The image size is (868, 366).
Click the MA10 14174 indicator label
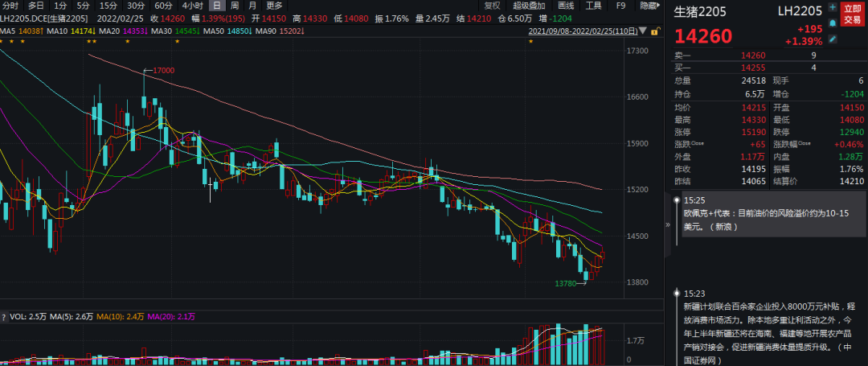pos(73,31)
